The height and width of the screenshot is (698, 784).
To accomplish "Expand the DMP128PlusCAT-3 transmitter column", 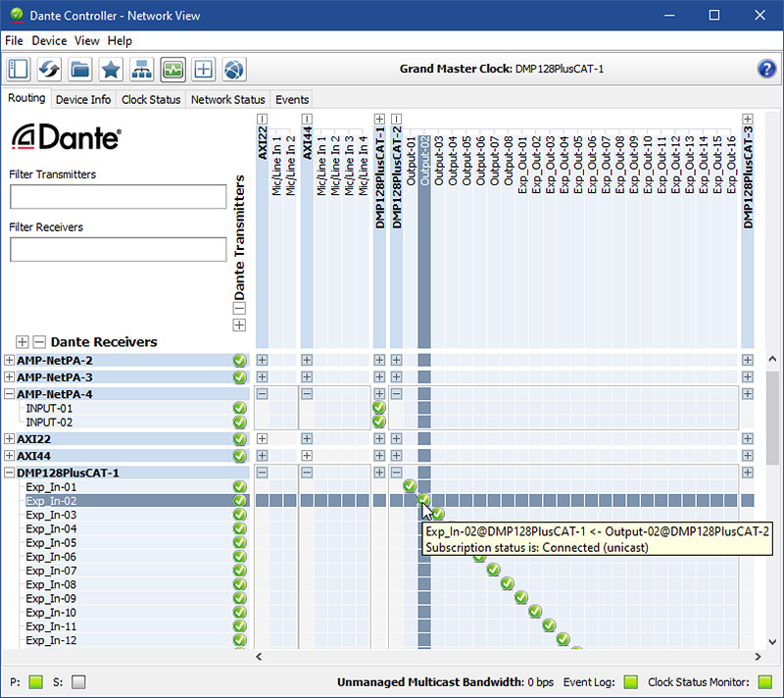I will [748, 119].
